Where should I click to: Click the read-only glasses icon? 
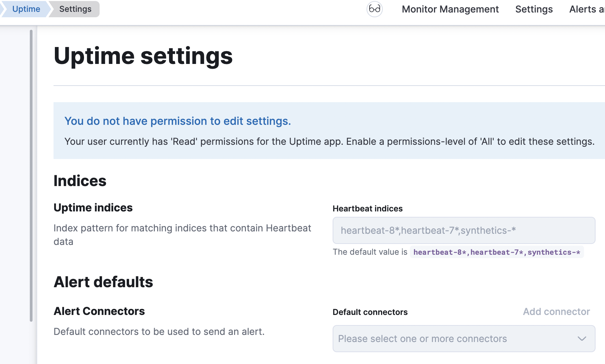coord(374,9)
